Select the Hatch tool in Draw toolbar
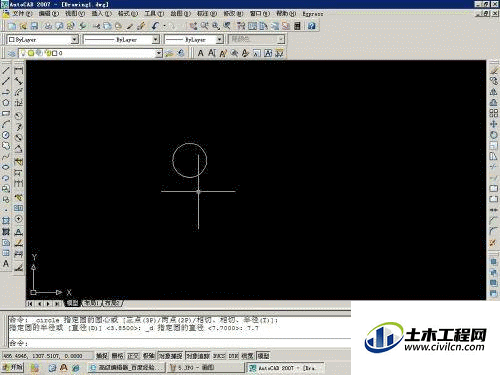Viewport: 500px width, 375px height. click(x=6, y=232)
